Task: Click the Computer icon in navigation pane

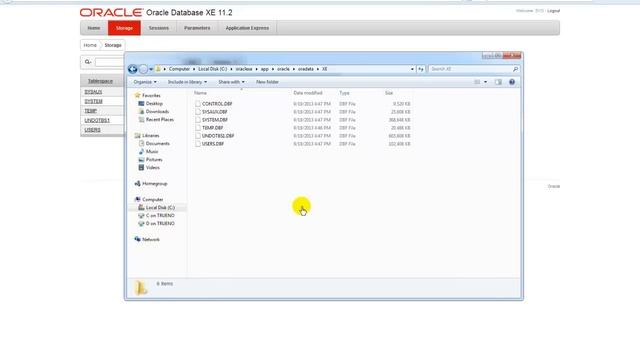Action: click(x=138, y=200)
